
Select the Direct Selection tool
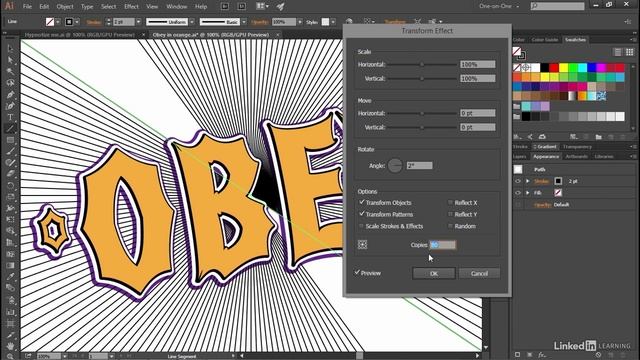(x=10, y=60)
